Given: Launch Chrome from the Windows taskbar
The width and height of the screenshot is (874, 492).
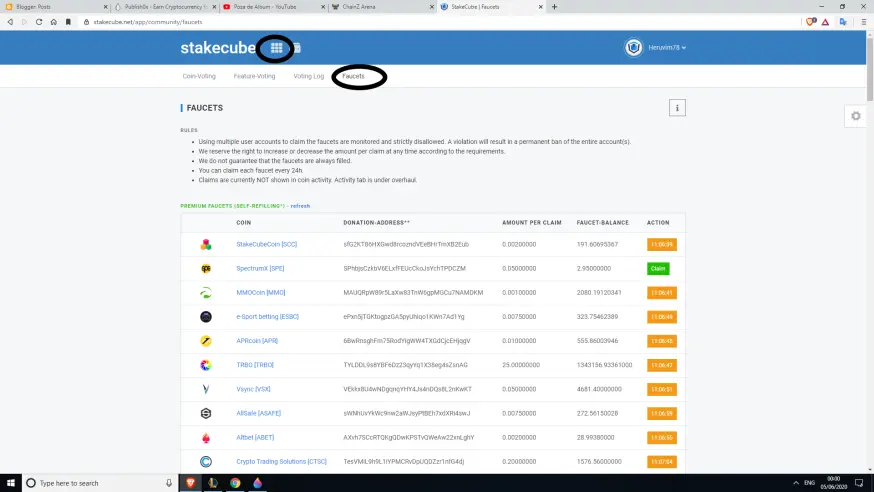Looking at the screenshot, I should pos(235,483).
